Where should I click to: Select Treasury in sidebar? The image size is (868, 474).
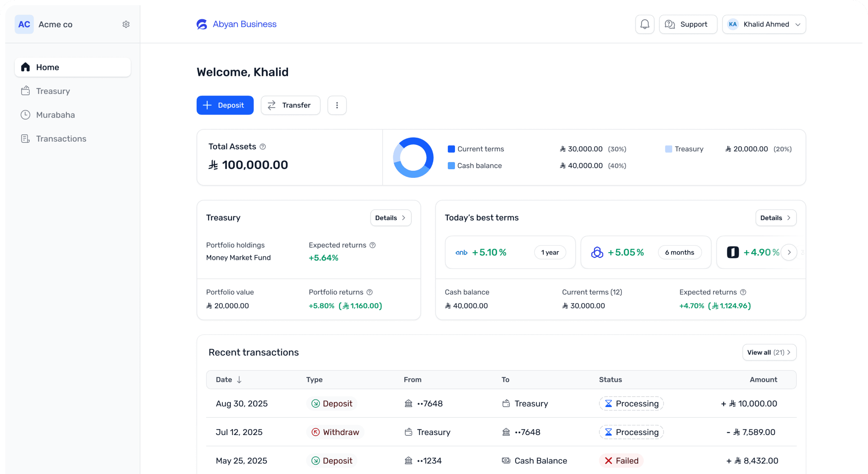(x=53, y=91)
